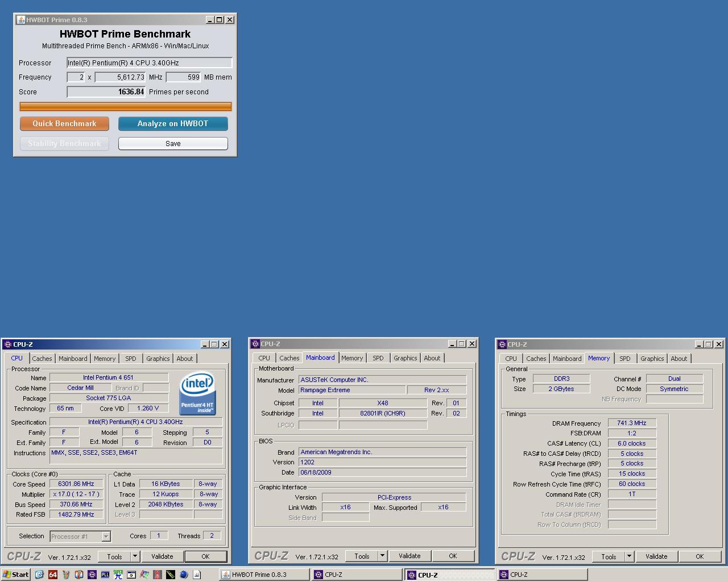Launch the Super PI quick launch icon

tap(118, 575)
